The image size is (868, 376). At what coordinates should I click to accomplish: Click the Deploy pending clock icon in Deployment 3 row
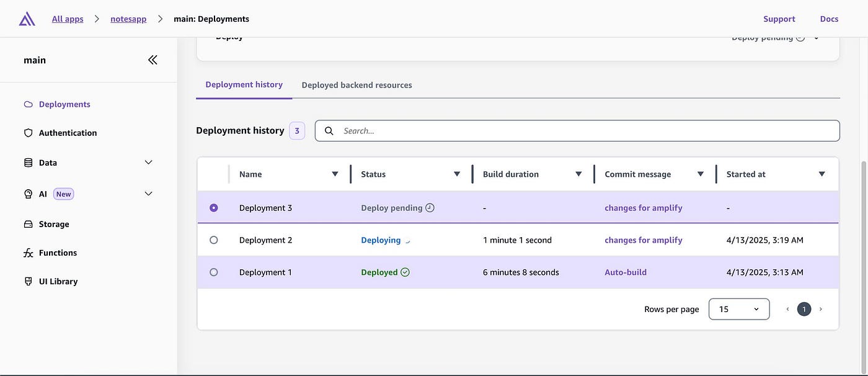click(x=430, y=208)
